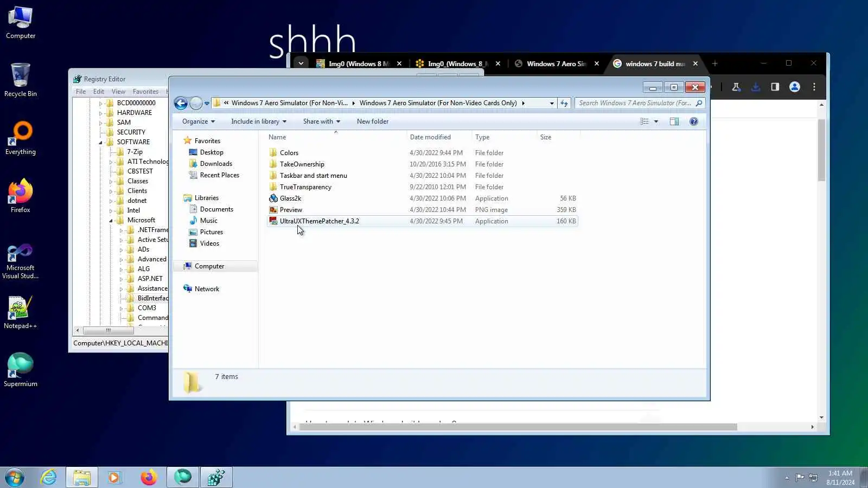Open the Windows Start menu orb
The image size is (868, 488).
15,477
